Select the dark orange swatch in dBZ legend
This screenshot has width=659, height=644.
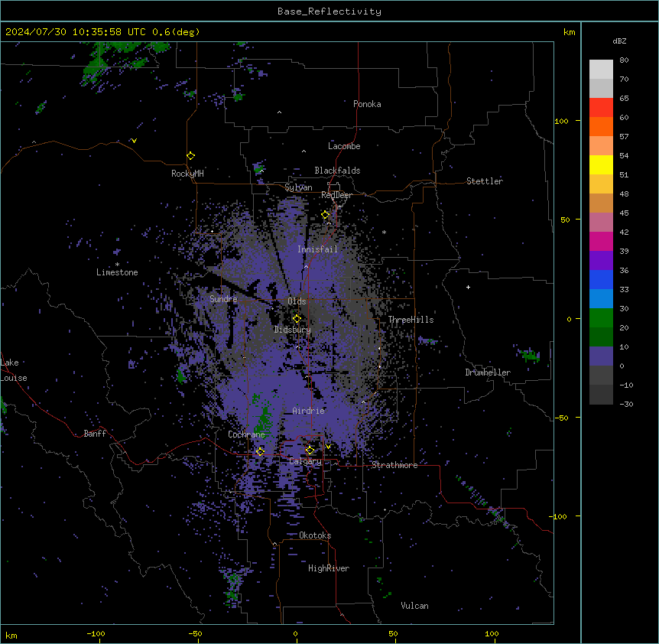[x=601, y=126]
